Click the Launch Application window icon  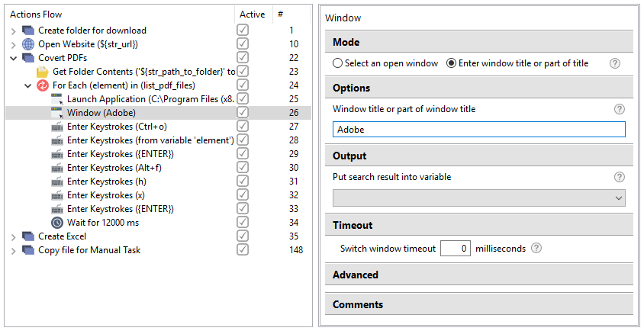(x=56, y=99)
